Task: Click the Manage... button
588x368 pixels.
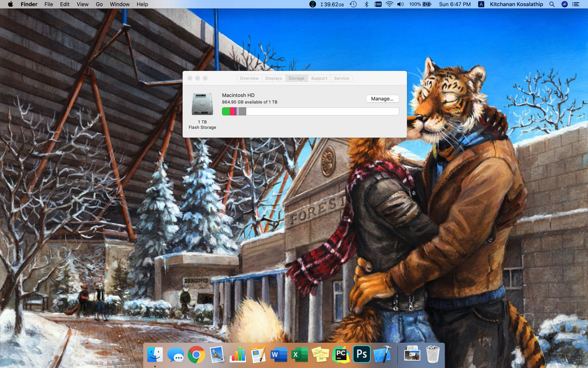Action: tap(382, 99)
